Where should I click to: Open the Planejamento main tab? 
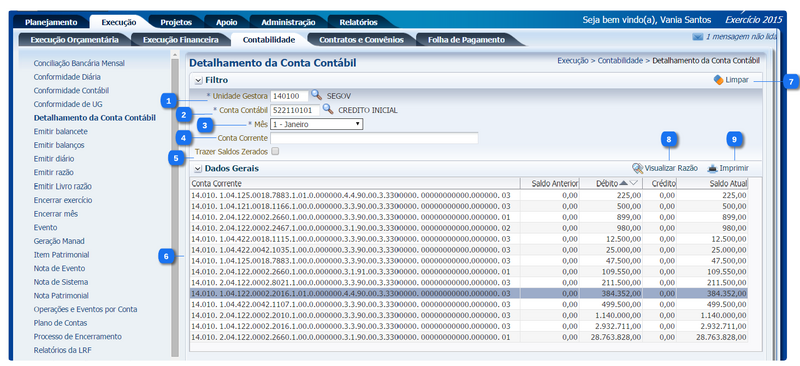(x=51, y=22)
